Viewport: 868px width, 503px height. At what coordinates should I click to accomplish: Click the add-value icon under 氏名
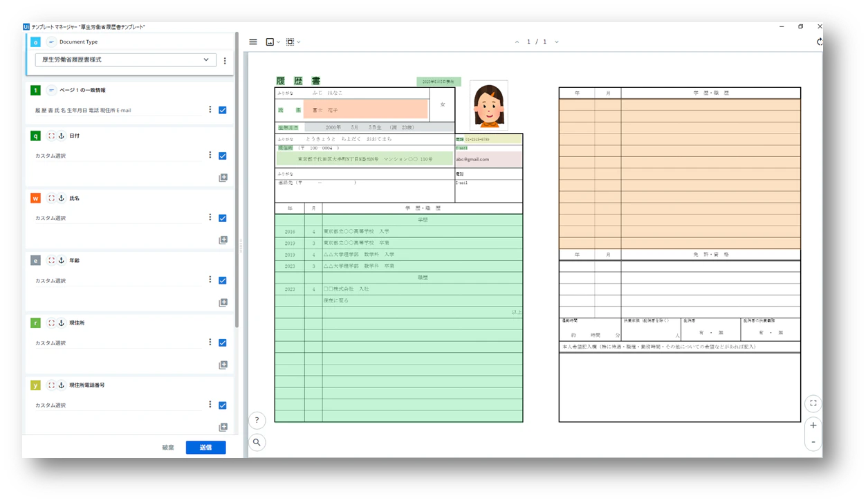pos(223,240)
